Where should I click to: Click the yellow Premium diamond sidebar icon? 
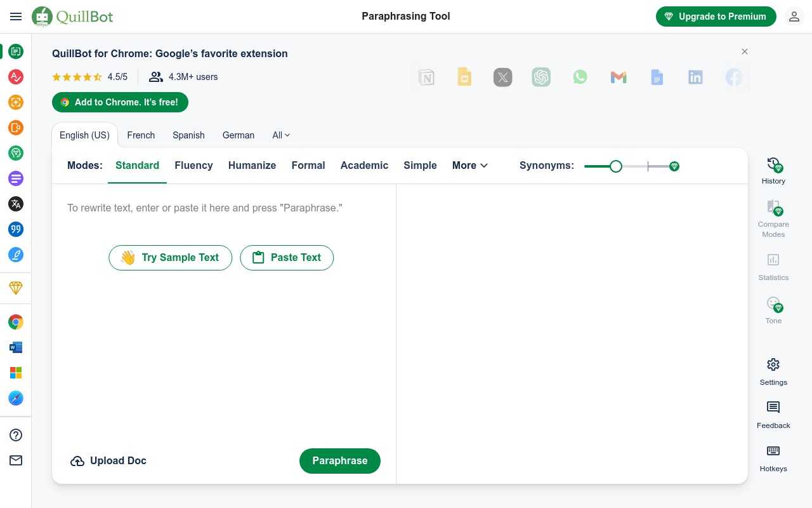pyautogui.click(x=16, y=288)
